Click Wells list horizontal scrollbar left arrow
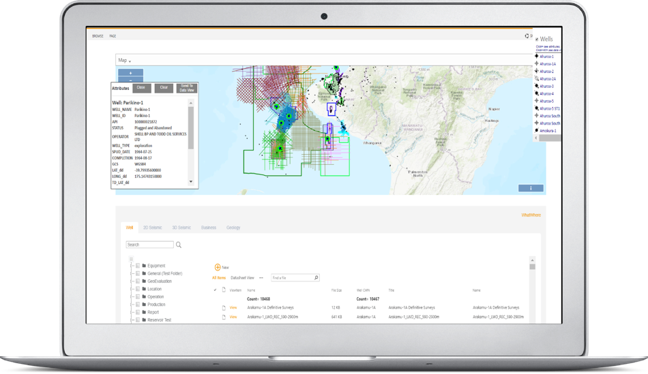648x374 pixels. tap(536, 138)
